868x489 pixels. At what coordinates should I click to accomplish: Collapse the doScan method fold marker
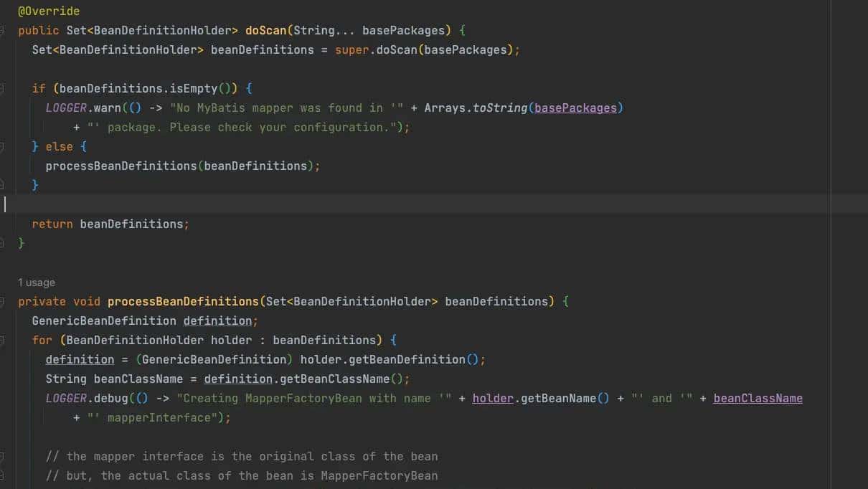tap(2, 31)
